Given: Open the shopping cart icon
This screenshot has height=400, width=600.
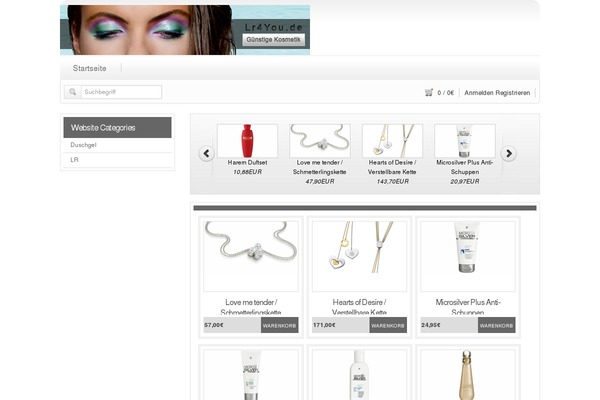Looking at the screenshot, I should coord(429,92).
